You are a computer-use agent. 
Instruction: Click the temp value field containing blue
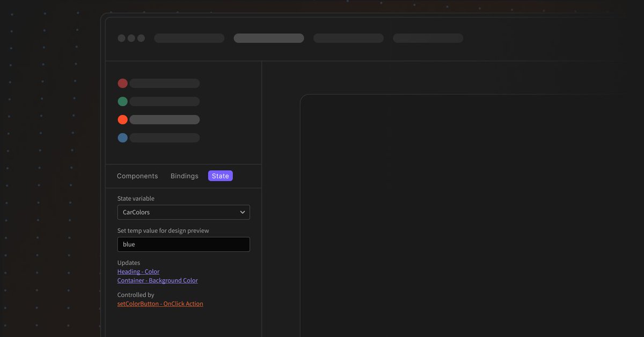click(184, 244)
